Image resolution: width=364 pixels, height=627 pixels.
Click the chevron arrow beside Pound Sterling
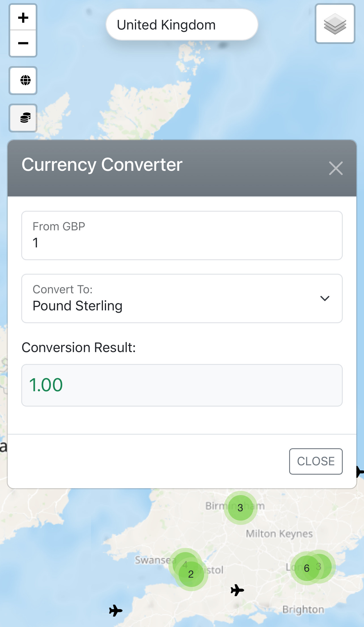(325, 298)
